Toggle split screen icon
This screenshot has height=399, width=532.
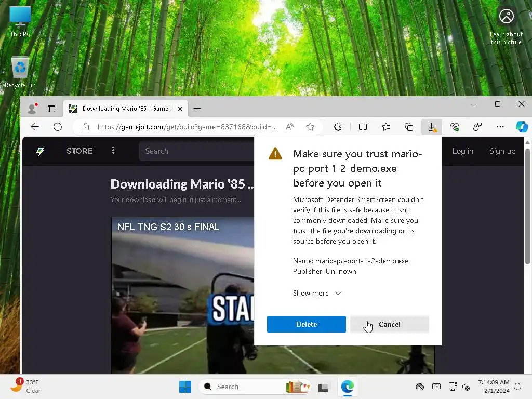[x=363, y=127]
